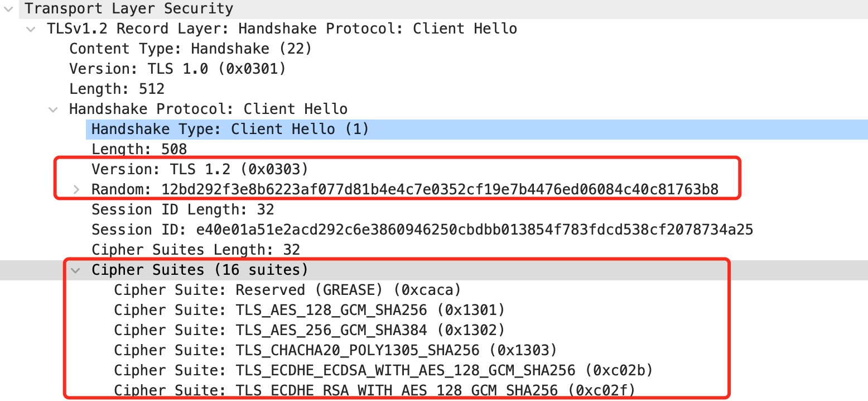The height and width of the screenshot is (401, 868).
Task: Select the TLS_AES_128_GCM_SHA256 cipher suite
Action: (x=309, y=310)
